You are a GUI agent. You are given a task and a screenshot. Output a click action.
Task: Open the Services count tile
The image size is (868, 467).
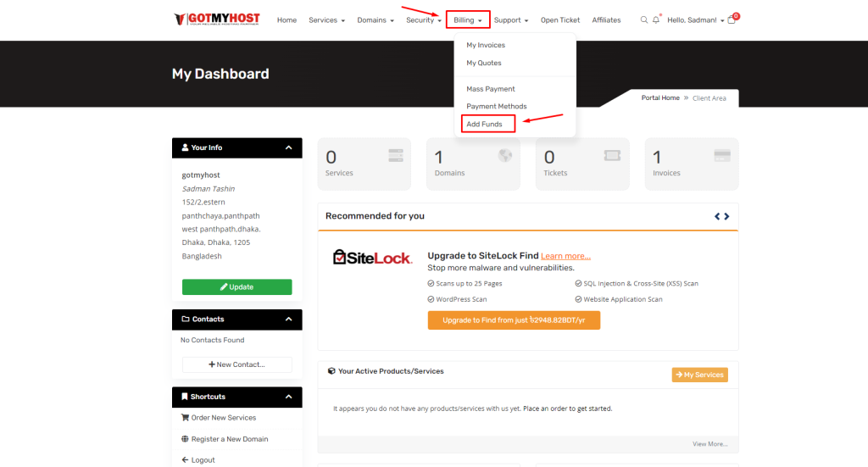[364, 164]
